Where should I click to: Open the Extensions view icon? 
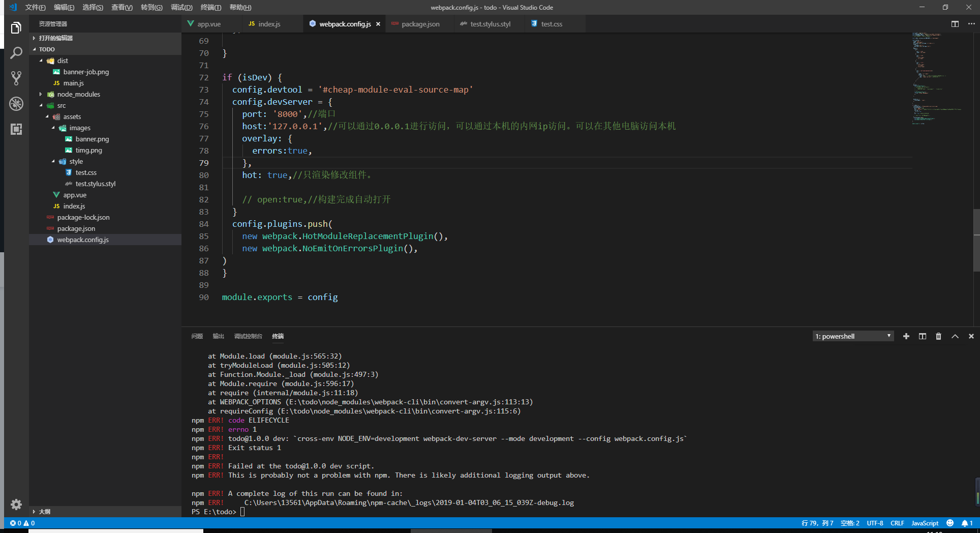[16, 129]
